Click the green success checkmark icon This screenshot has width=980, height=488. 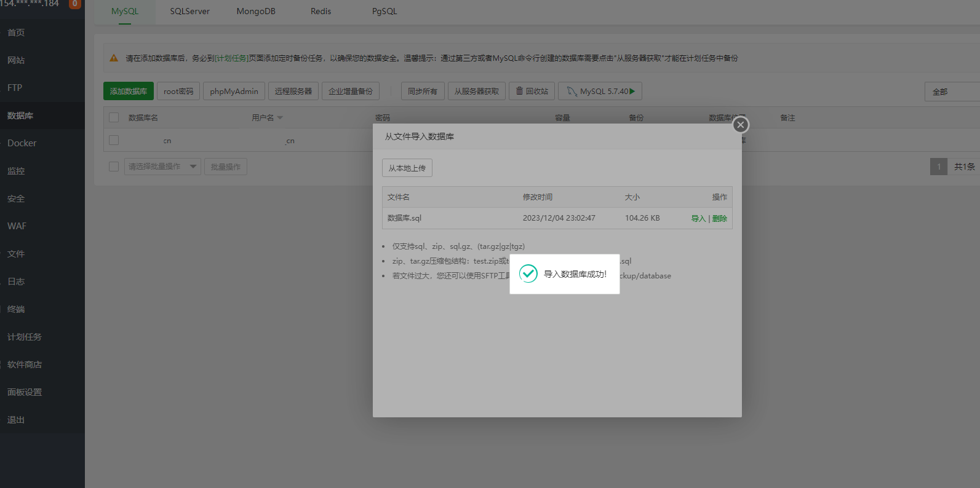tap(528, 274)
